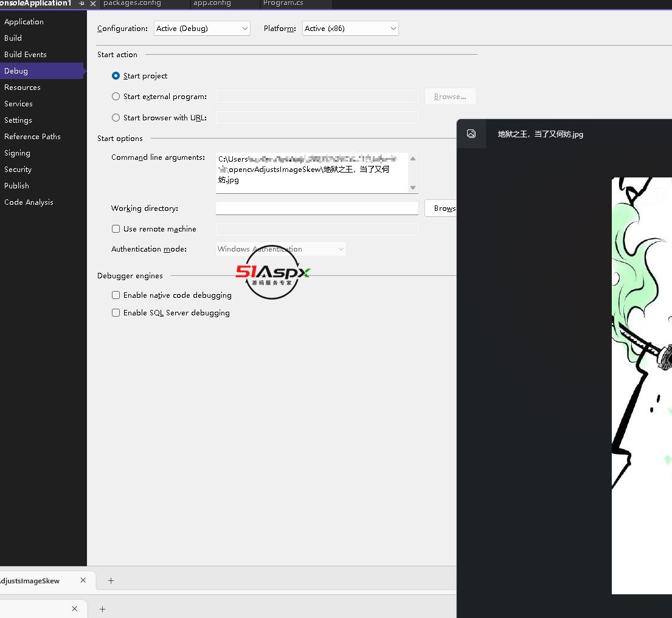Enable native code debugging
This screenshot has width=672, height=618.
(116, 295)
